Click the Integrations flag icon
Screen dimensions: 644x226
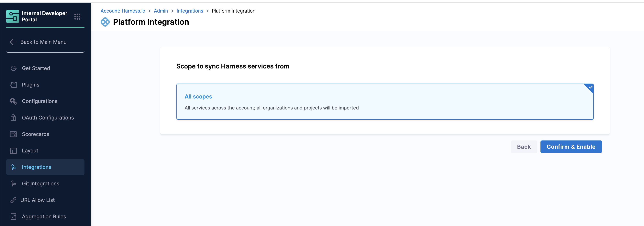click(14, 167)
